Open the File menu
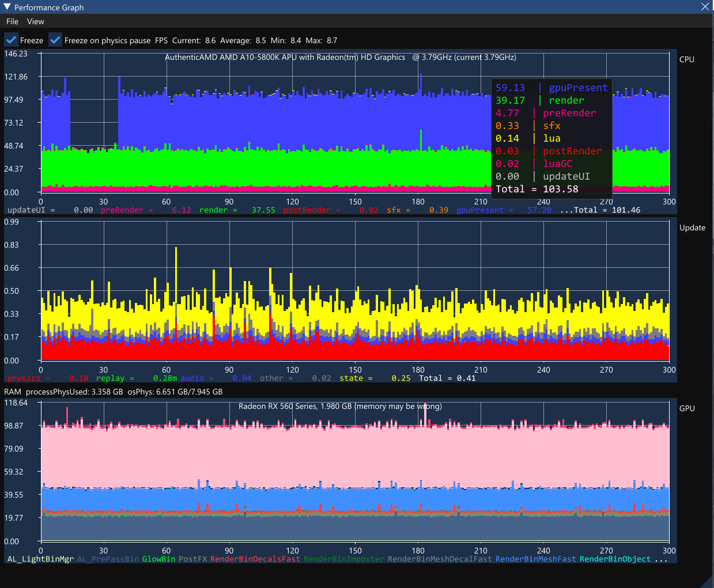The height and width of the screenshot is (588, 714). (12, 21)
